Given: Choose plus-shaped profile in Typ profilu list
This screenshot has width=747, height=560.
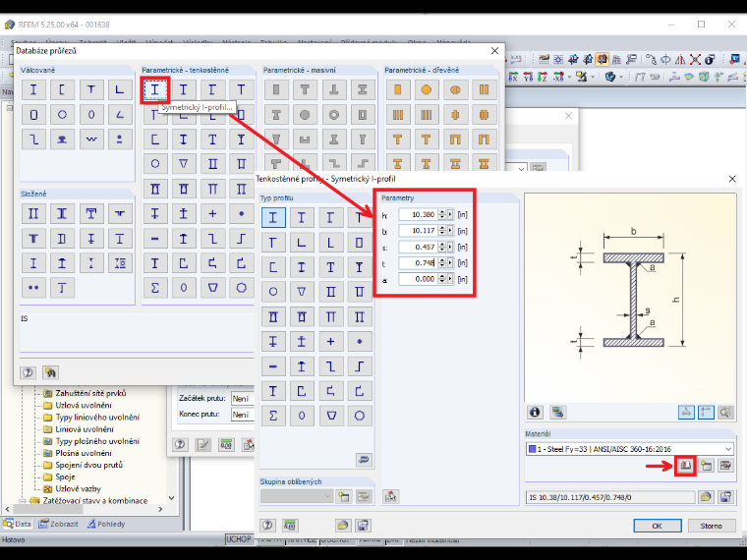Looking at the screenshot, I should pos(330,342).
